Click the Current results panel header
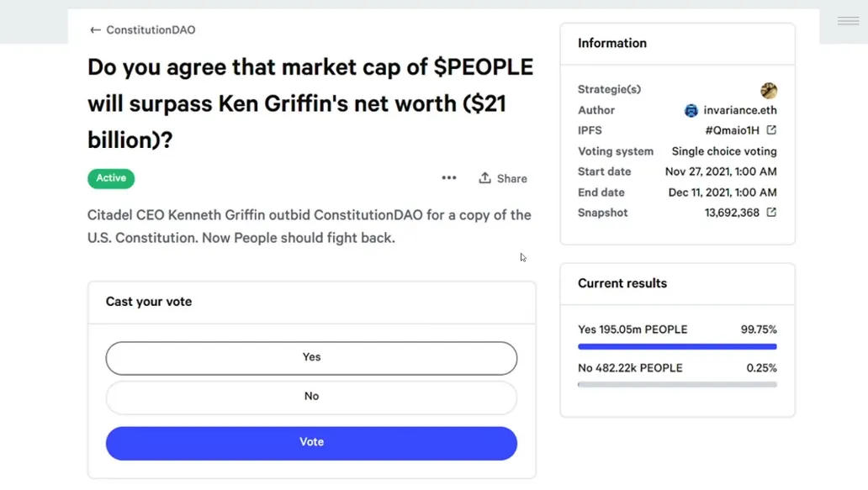 click(x=622, y=283)
